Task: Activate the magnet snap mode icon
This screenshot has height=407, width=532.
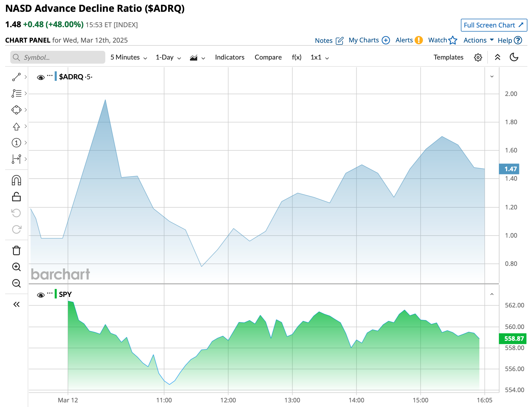Action: tap(16, 180)
